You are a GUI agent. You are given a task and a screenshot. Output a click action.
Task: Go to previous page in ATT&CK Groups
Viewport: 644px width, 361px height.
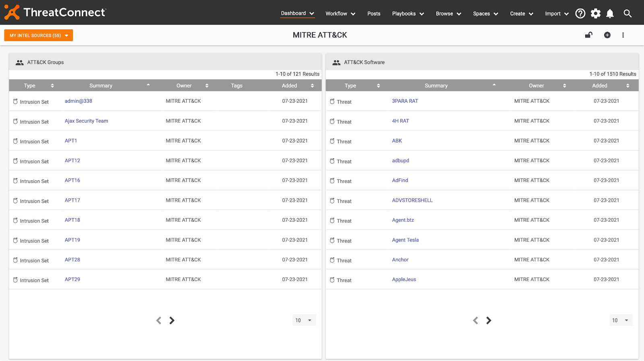tap(159, 320)
